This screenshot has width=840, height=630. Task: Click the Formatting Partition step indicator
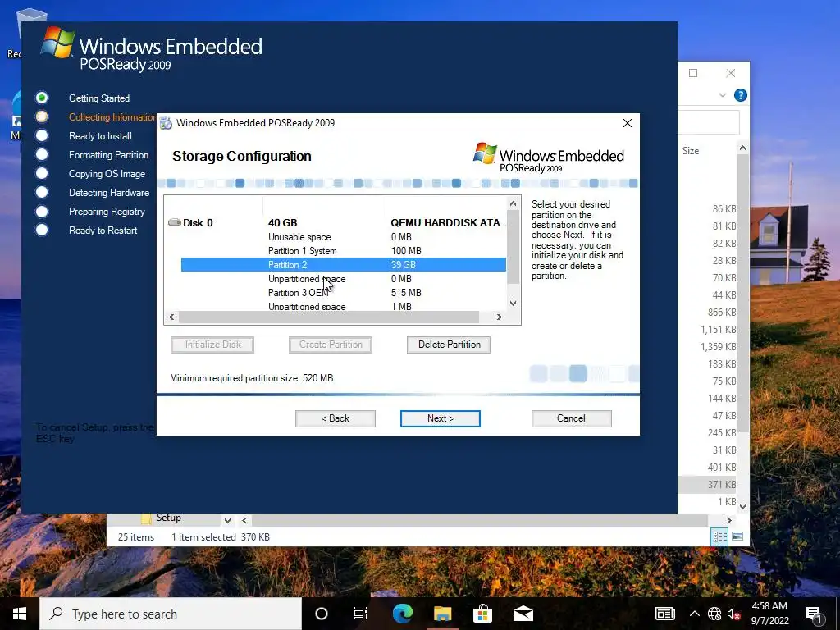tap(42, 154)
